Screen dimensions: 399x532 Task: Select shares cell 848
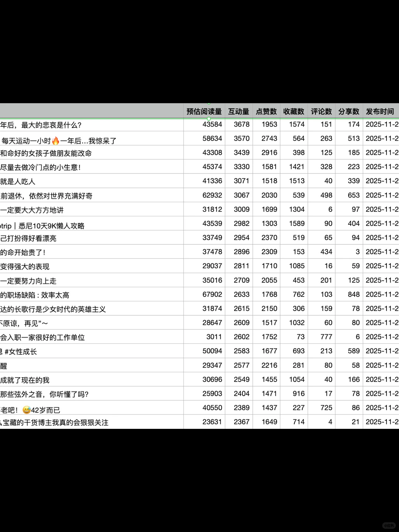(x=349, y=294)
